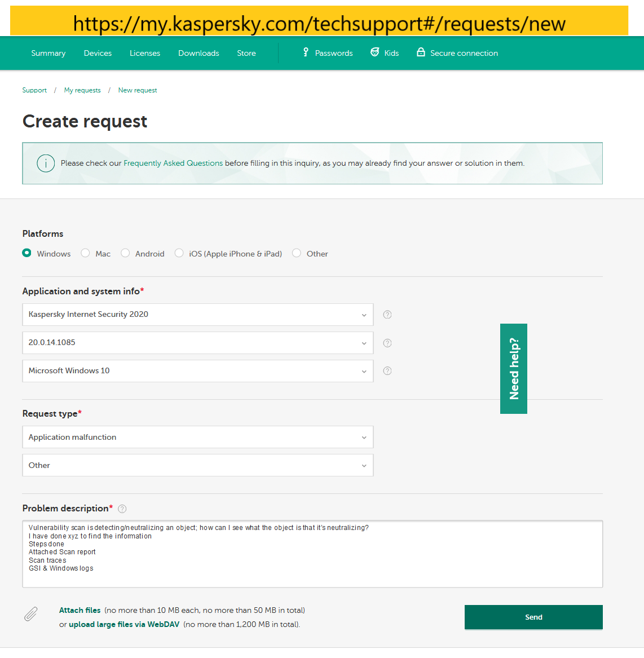
Task: Click the Send button
Action: tap(533, 617)
